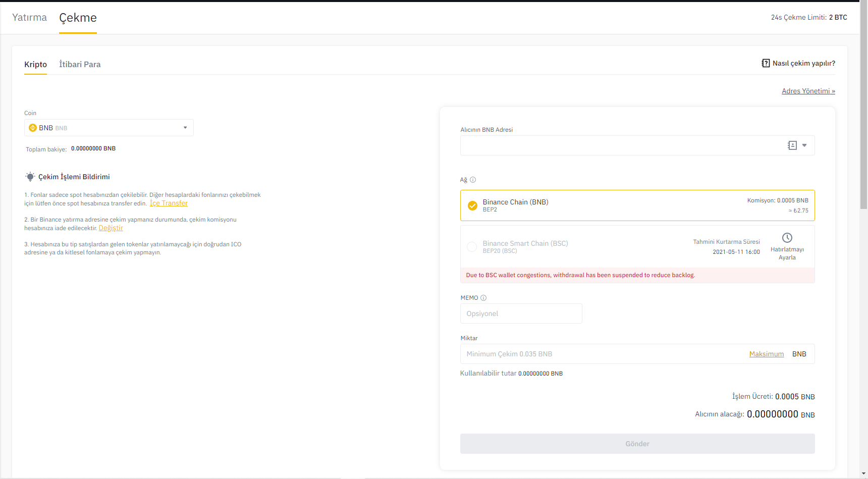Click Kullanılabilir tutar 0.00000000 BNB text
Image resolution: width=868 pixels, height=479 pixels.
pos(511,374)
